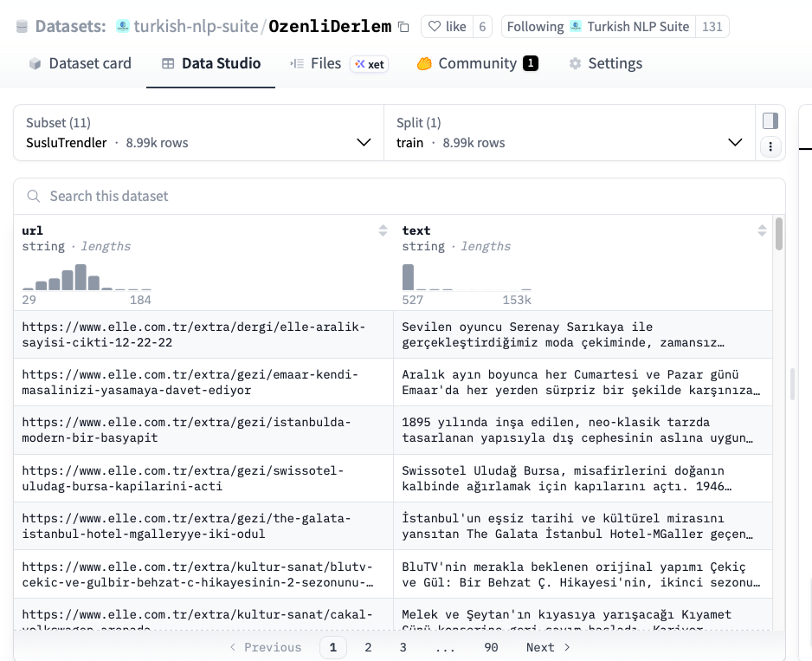Switch to the Community tab

(x=477, y=63)
